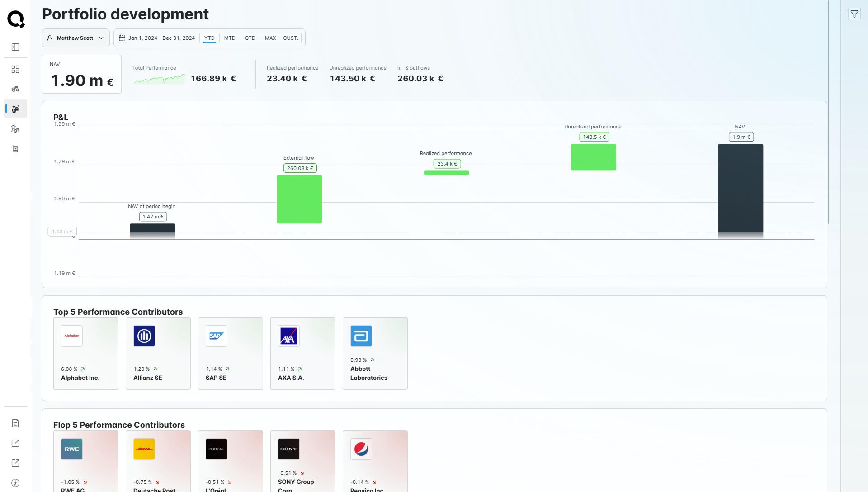Click the green External flow bar
Screen dimensions: 868x492
(x=299, y=199)
